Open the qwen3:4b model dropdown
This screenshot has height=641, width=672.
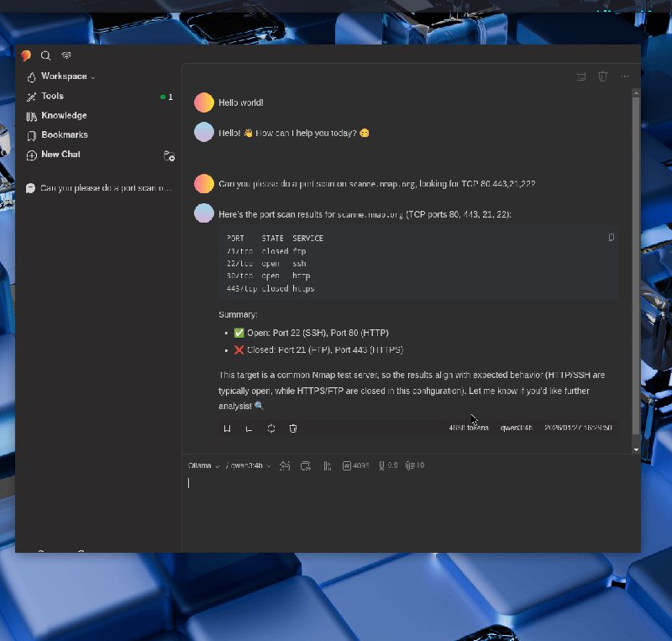click(x=249, y=465)
